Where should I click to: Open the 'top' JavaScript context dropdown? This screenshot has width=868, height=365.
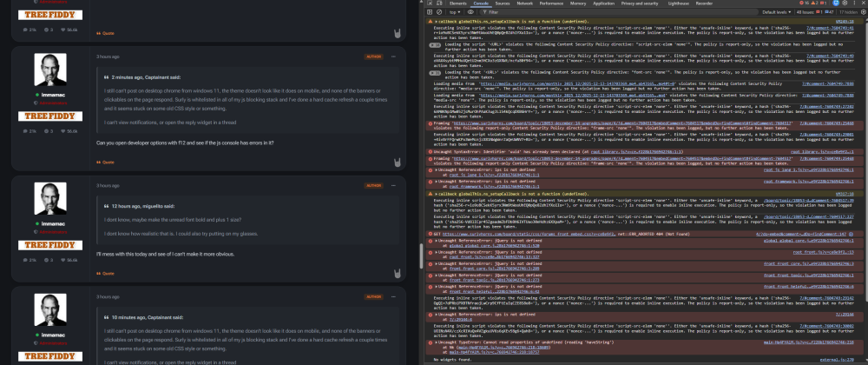tap(456, 13)
